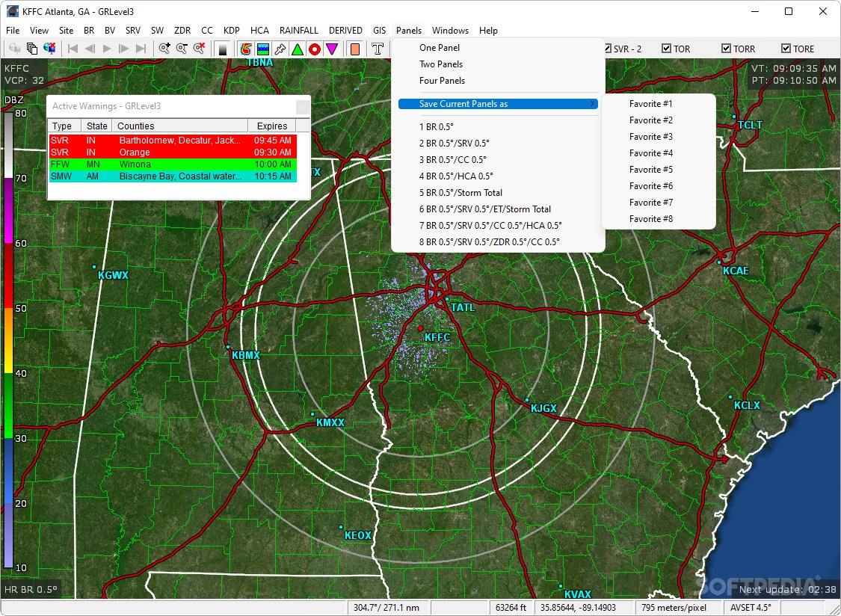This screenshot has width=841, height=616.
Task: Open the ZDR product menu
Action: [x=182, y=31]
